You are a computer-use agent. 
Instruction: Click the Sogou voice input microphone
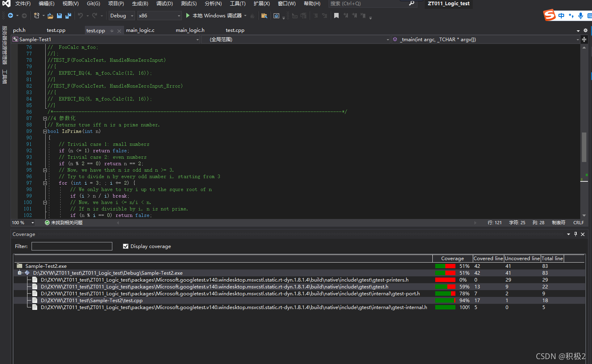point(581,15)
